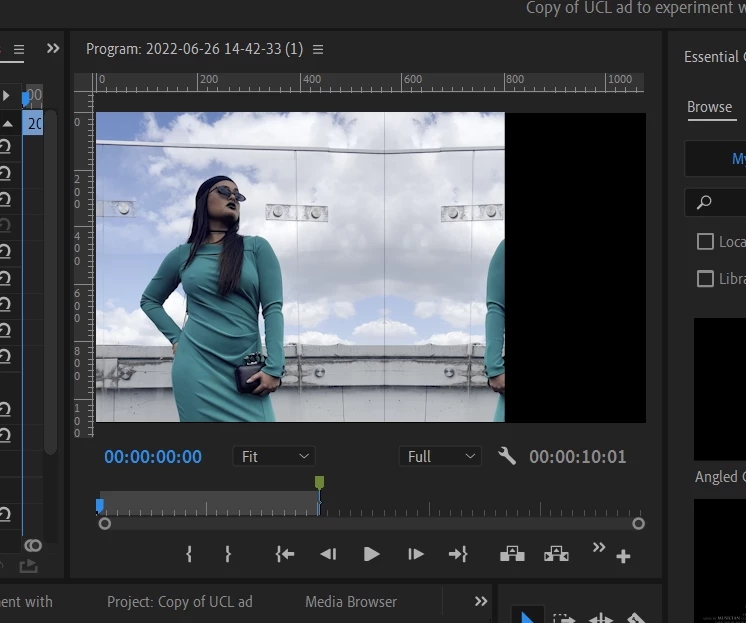Click the duration timecode 00:00:10:01
The image size is (746, 623).
pyautogui.click(x=578, y=457)
